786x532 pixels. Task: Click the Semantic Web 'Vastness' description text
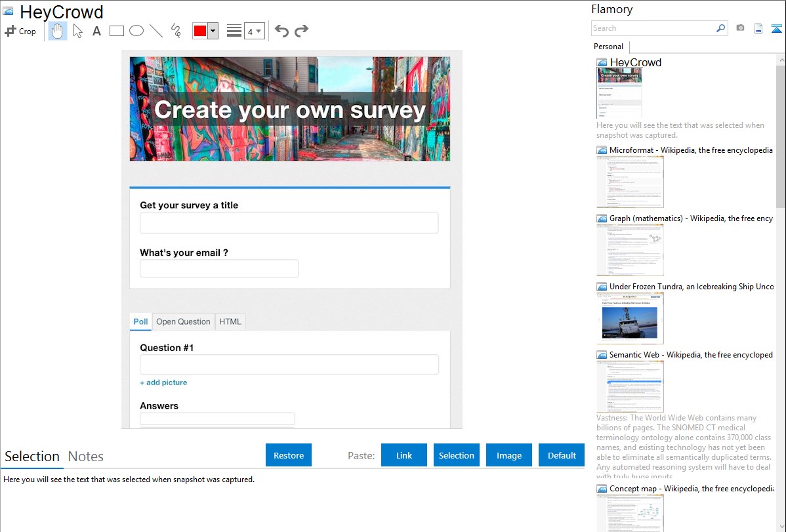point(684,447)
